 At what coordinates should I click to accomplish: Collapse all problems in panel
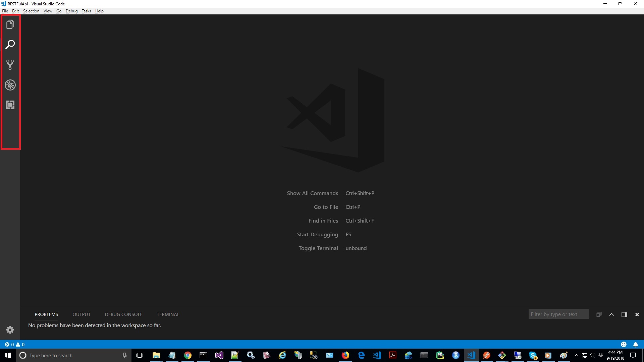pyautogui.click(x=599, y=314)
